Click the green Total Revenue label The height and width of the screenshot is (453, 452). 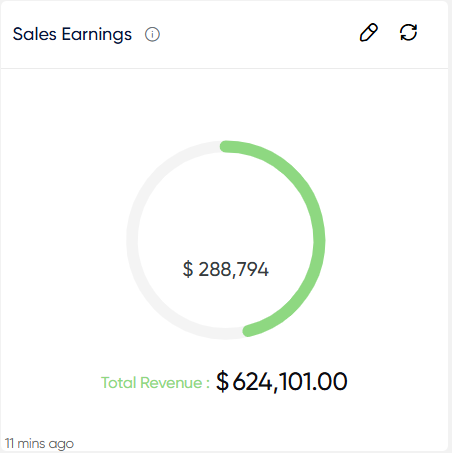tap(155, 383)
